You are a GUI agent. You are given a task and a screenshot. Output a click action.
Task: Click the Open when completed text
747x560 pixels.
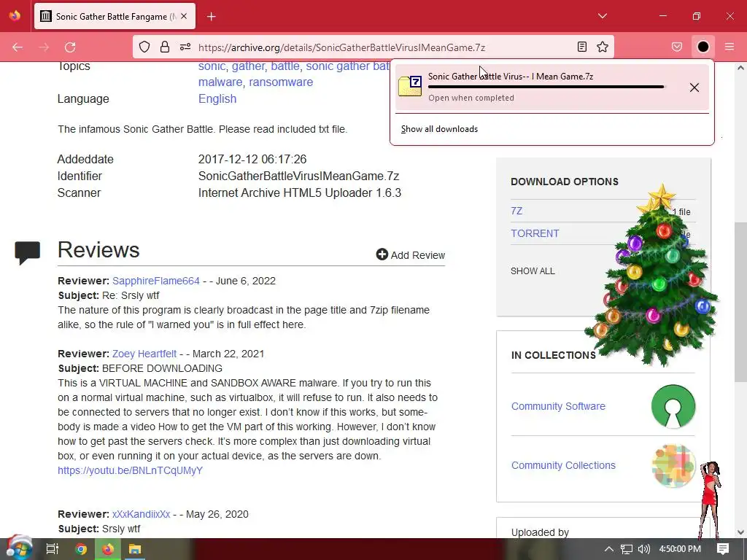point(471,98)
